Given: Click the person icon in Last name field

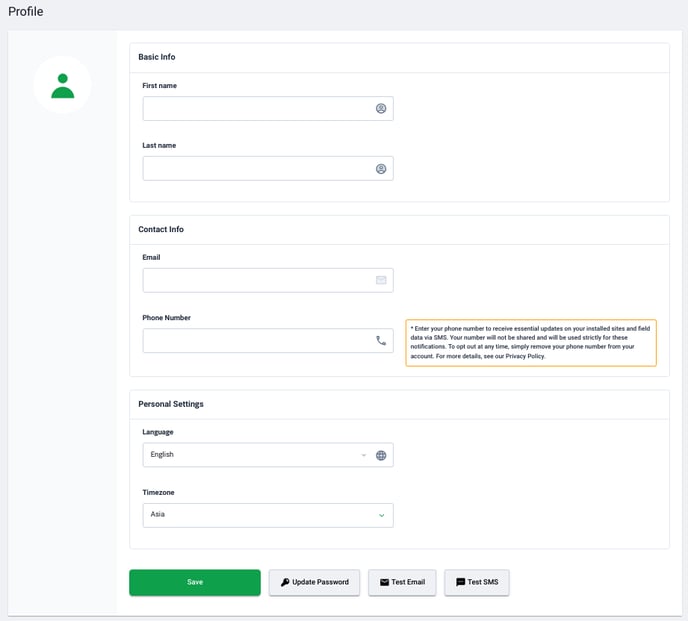Looking at the screenshot, I should (x=381, y=169).
